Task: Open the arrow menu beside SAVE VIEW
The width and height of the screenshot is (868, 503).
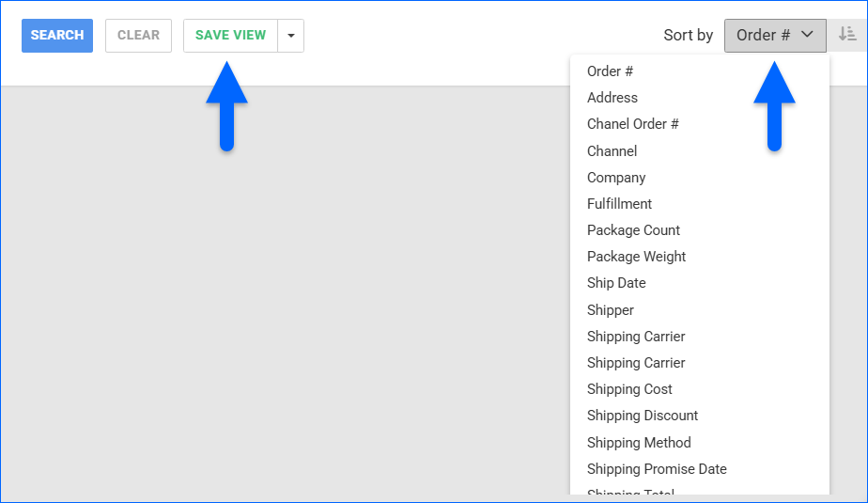Action: point(291,36)
